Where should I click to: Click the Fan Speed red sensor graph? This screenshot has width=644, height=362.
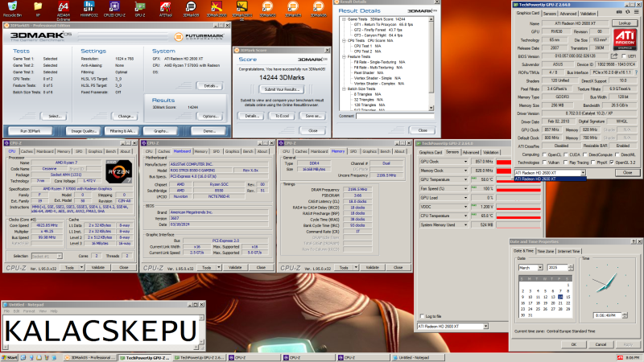coord(518,189)
